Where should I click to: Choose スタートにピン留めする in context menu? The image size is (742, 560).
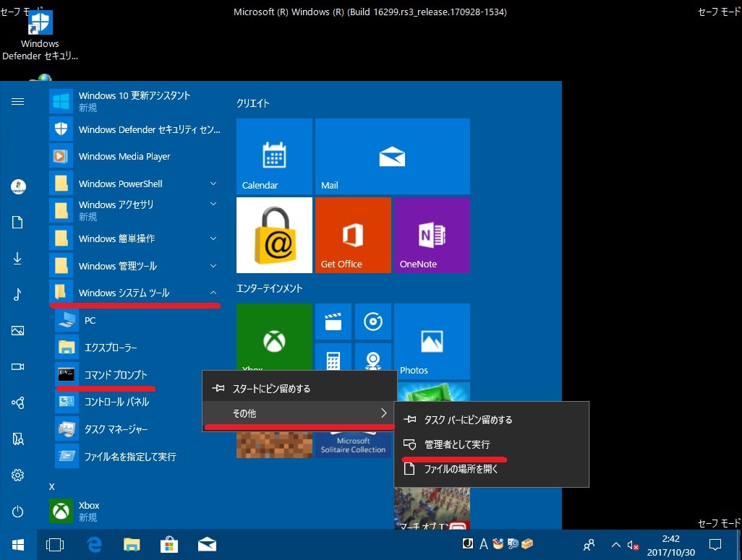click(x=299, y=388)
